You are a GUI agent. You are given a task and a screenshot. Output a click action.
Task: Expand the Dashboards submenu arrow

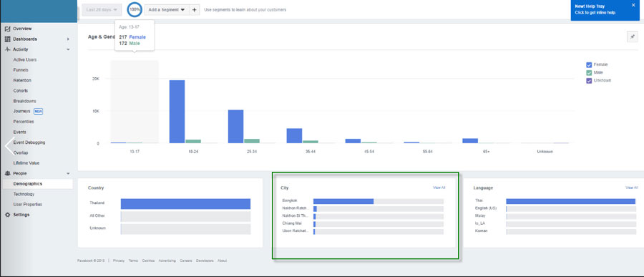pos(68,39)
